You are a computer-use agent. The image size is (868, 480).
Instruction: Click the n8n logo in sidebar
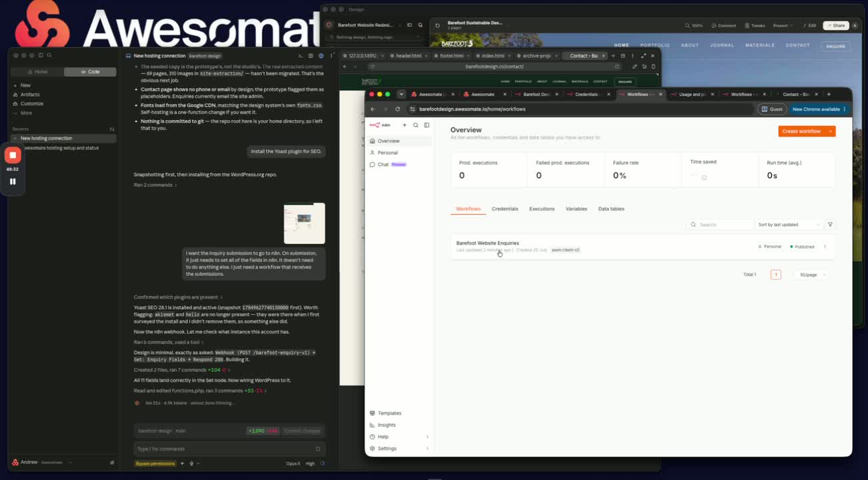(379, 125)
